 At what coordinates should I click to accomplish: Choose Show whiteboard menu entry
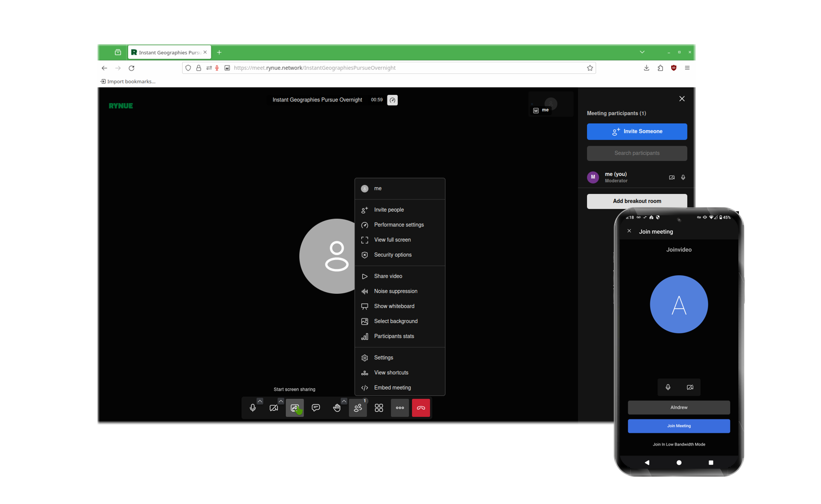coord(394,306)
